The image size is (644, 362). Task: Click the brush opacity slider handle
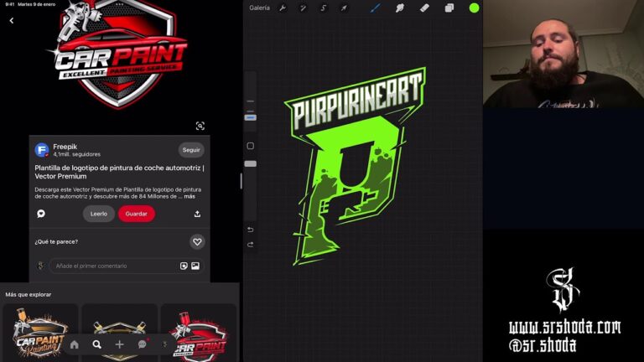point(251,163)
